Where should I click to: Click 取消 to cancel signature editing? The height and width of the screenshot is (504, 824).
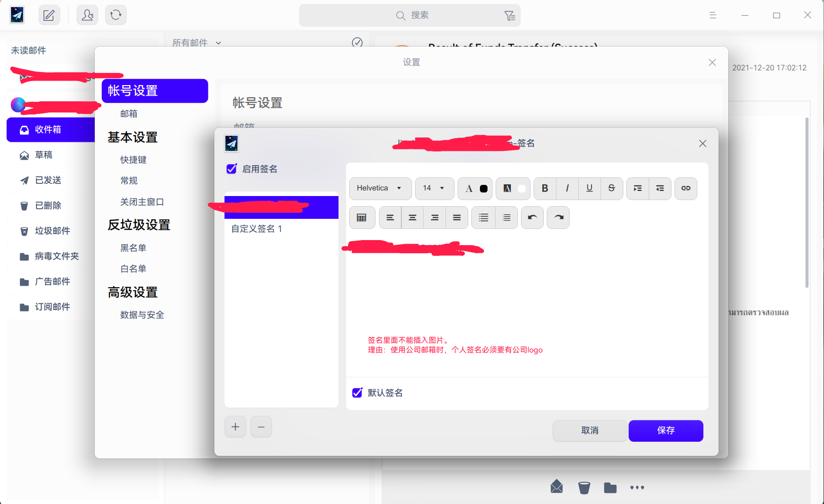pyautogui.click(x=590, y=431)
